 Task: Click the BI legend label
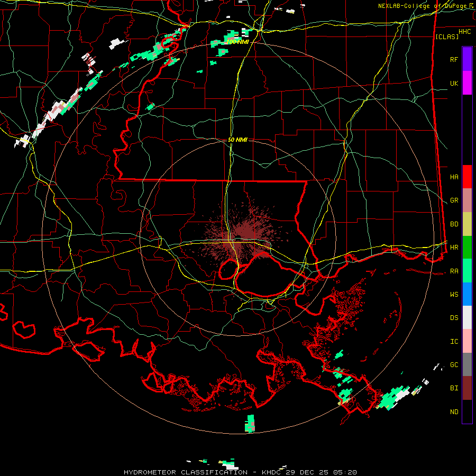tap(454, 388)
